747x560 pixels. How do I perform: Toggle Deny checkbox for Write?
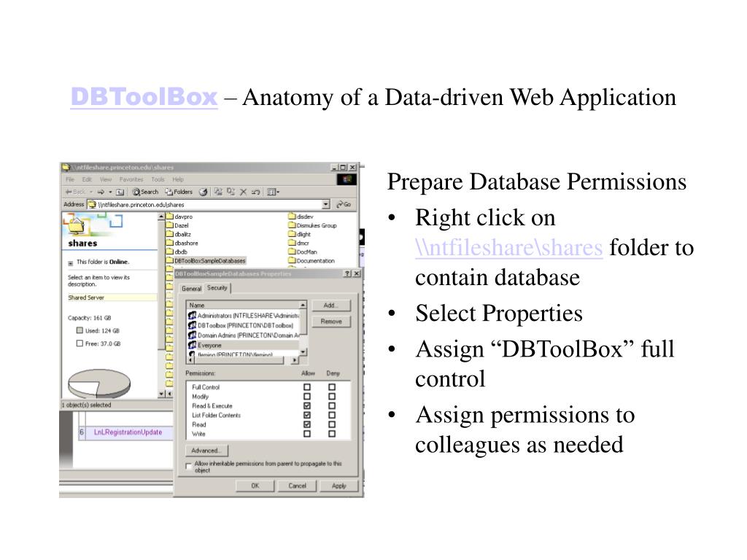pyautogui.click(x=332, y=434)
